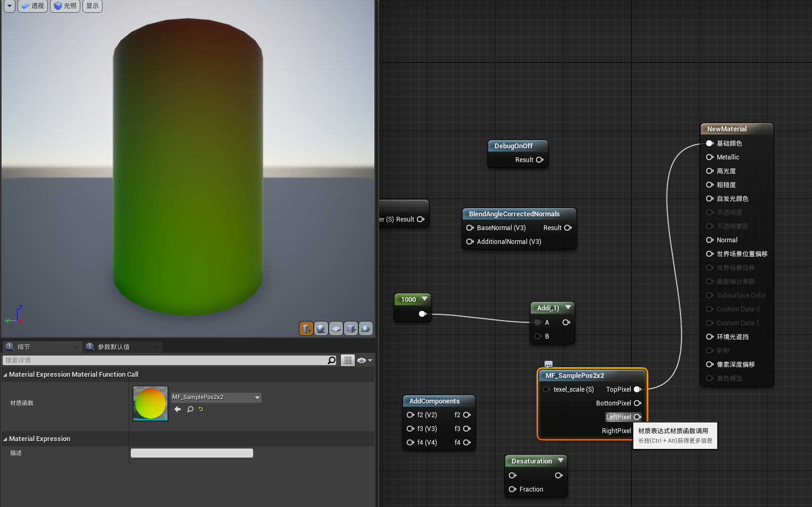Switch preview mesh to plane
The width and height of the screenshot is (812, 507).
tap(336, 329)
